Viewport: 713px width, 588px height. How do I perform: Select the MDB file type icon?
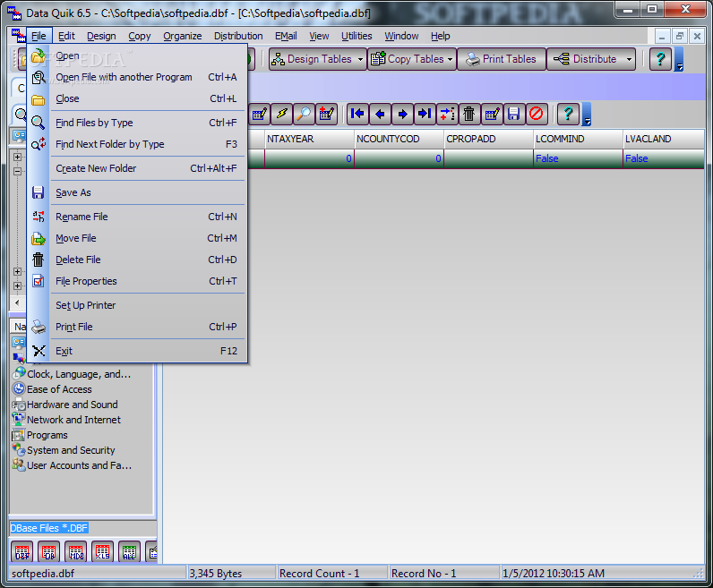click(x=76, y=551)
